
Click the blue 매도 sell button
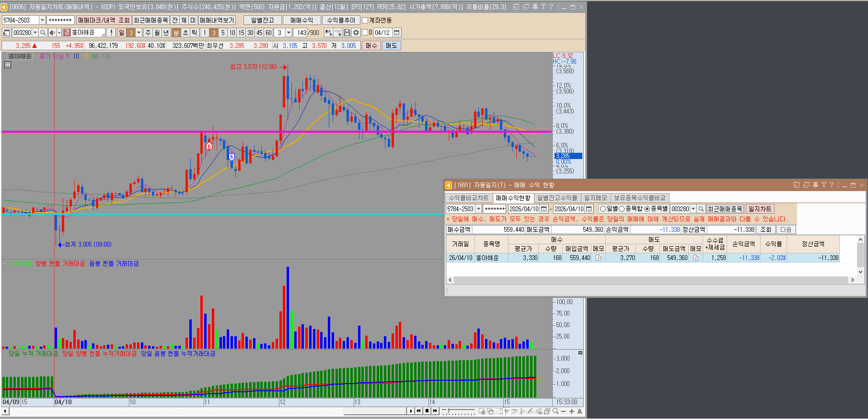[x=392, y=45]
